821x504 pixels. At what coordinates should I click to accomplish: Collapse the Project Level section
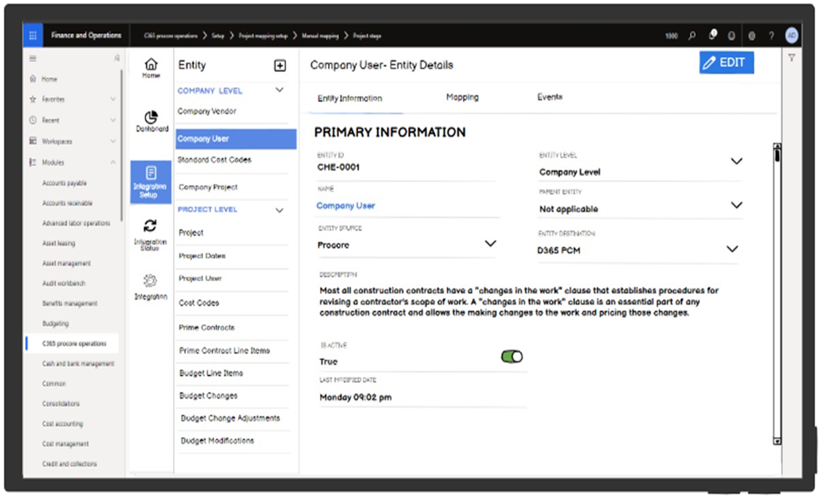(280, 210)
